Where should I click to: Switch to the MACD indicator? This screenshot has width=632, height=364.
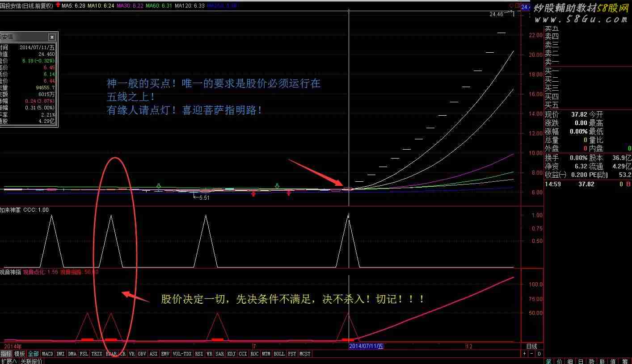(48, 354)
